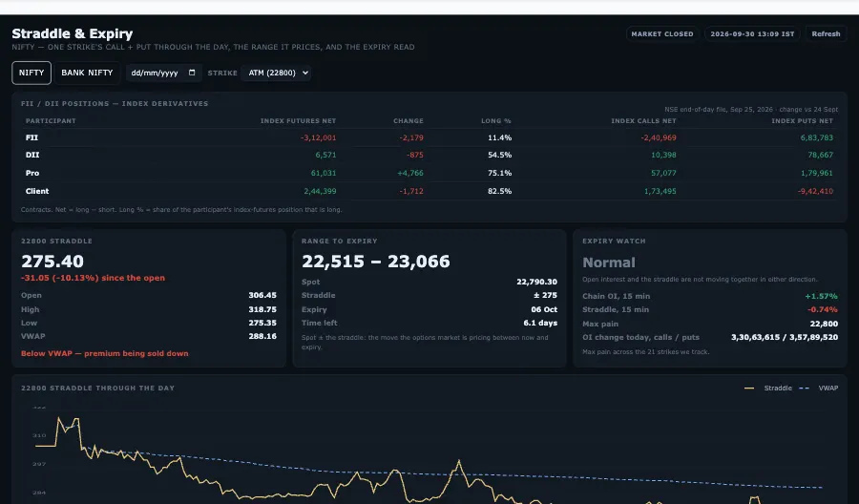859x504 pixels.
Task: Click the Client participant row label
Action: click(37, 191)
